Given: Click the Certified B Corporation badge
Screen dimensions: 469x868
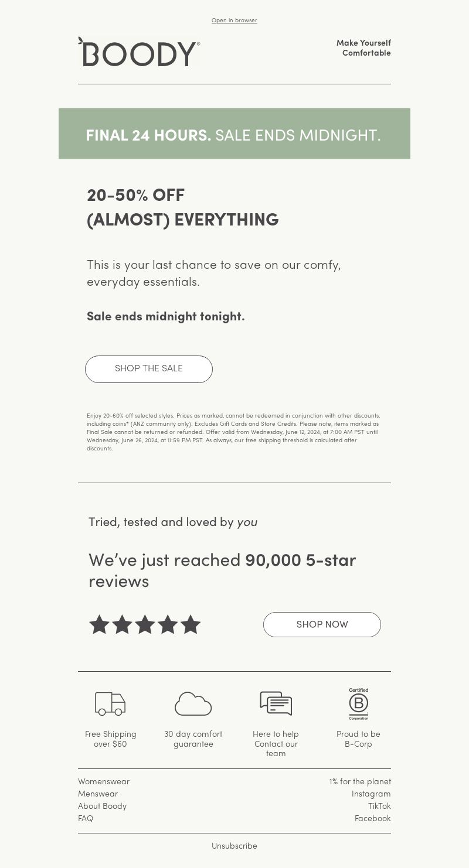Looking at the screenshot, I should click(358, 703).
